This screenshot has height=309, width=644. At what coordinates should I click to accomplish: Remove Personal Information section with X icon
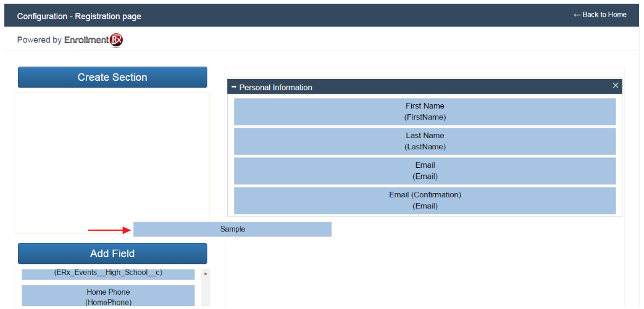615,86
